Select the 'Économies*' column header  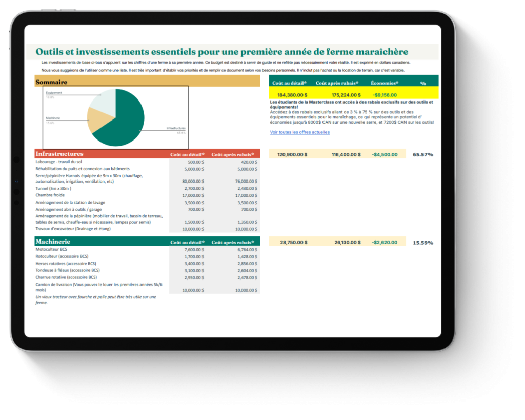(385, 83)
